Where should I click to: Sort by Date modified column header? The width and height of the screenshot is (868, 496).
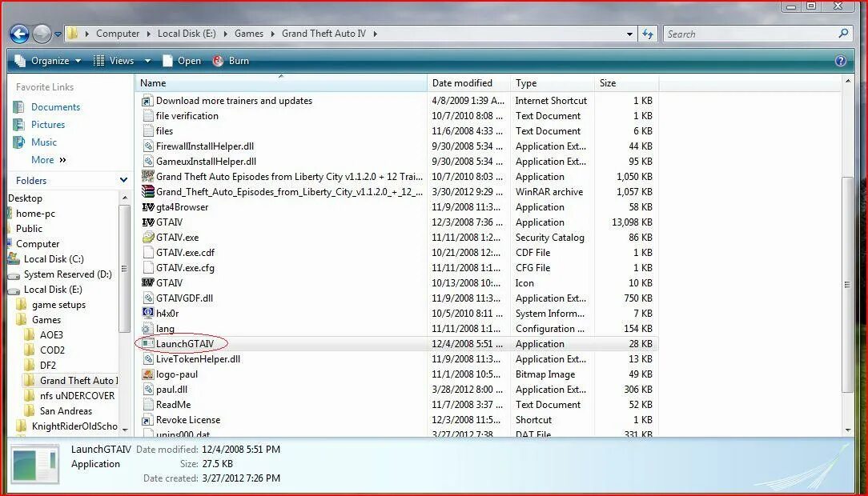[x=468, y=83]
